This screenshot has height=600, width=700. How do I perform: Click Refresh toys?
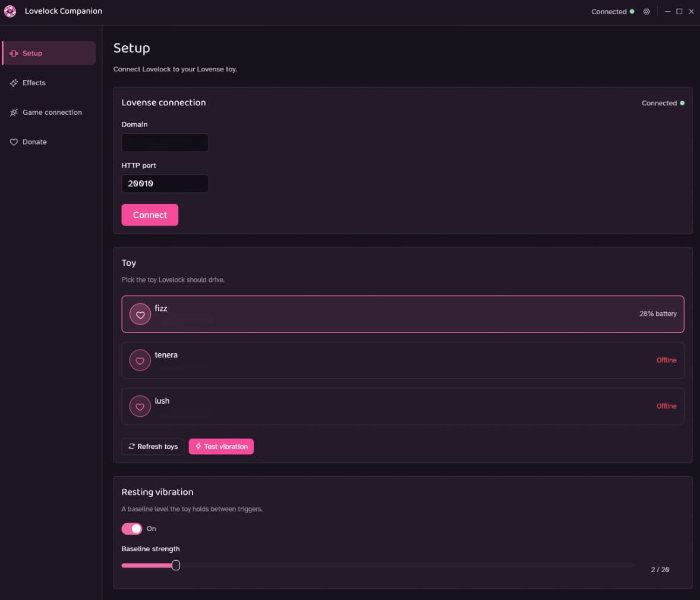153,447
